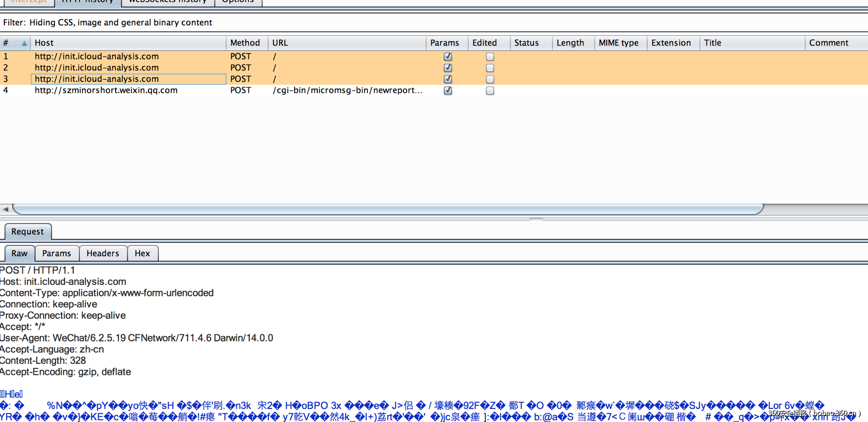Open the filter bar hiding CSS and images
This screenshot has width=868, height=422.
(x=107, y=23)
